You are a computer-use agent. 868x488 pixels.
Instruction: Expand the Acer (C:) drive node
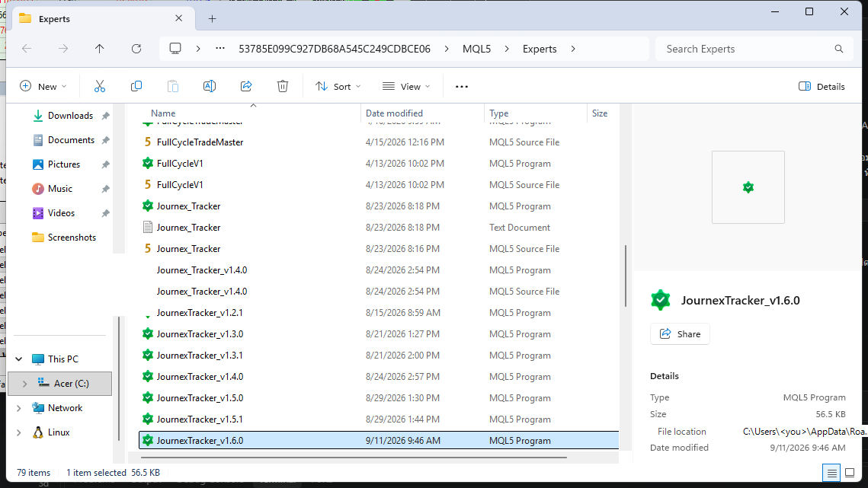pos(24,384)
